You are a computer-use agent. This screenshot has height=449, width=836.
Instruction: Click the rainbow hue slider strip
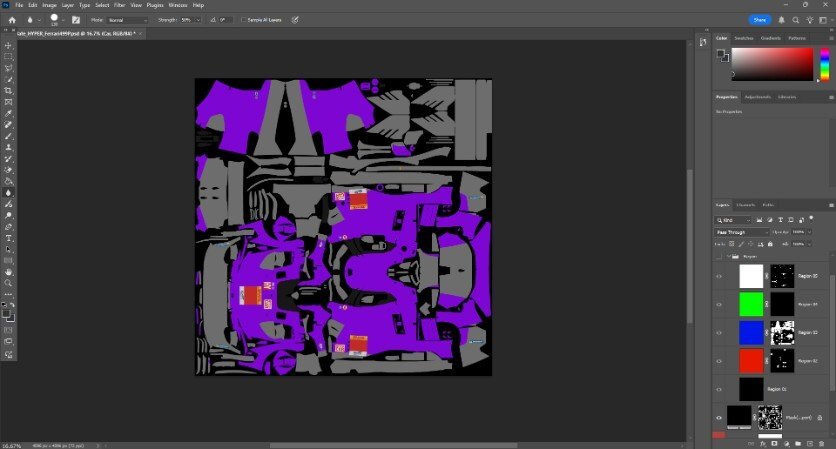[825, 65]
